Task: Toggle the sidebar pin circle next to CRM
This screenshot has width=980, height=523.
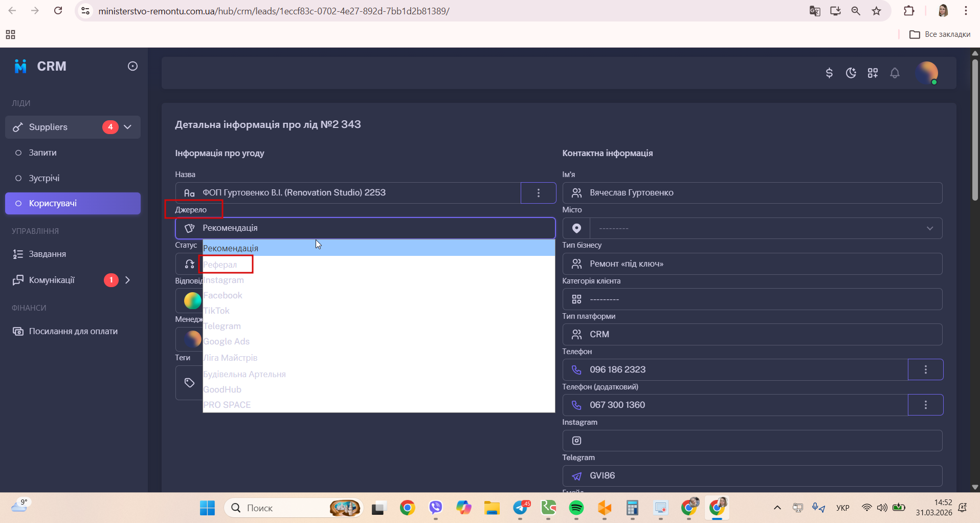Action: [132, 66]
